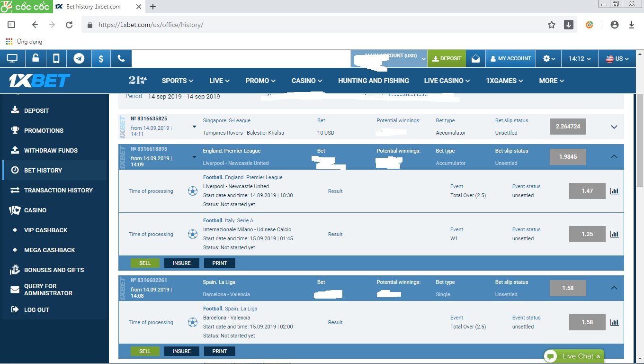Bookmark this page with the star icon
The height and width of the screenshot is (364, 644).
552,25
